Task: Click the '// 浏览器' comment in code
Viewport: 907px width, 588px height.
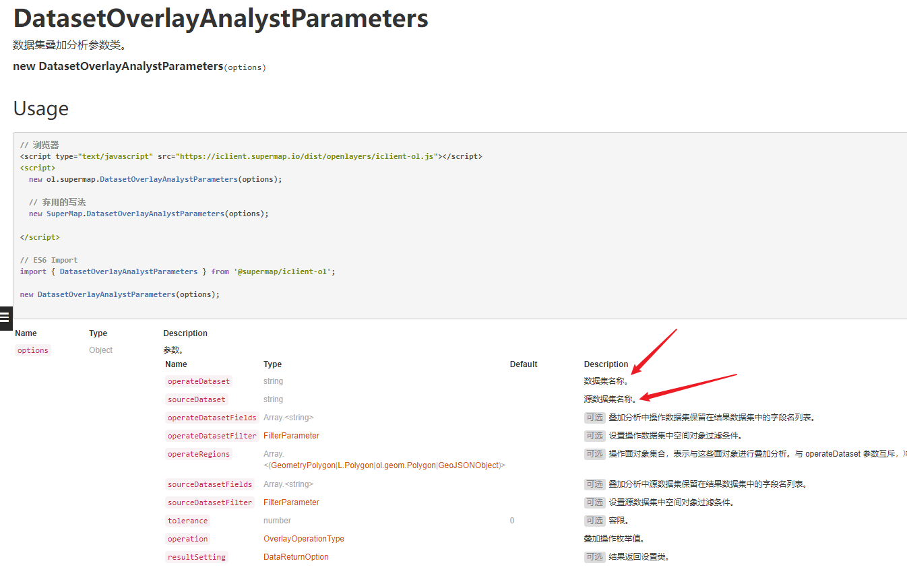Action: pyautogui.click(x=40, y=145)
